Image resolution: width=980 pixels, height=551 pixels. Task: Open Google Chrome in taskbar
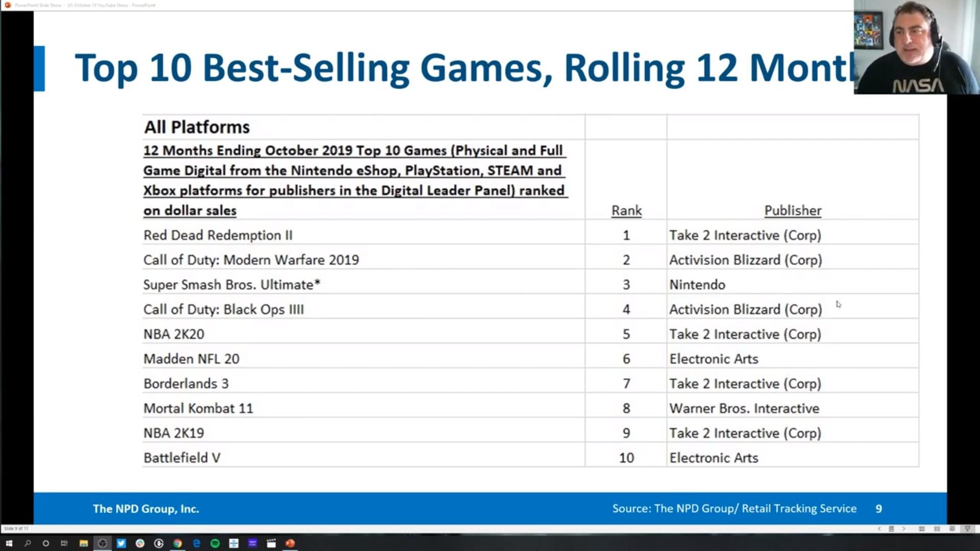[178, 543]
